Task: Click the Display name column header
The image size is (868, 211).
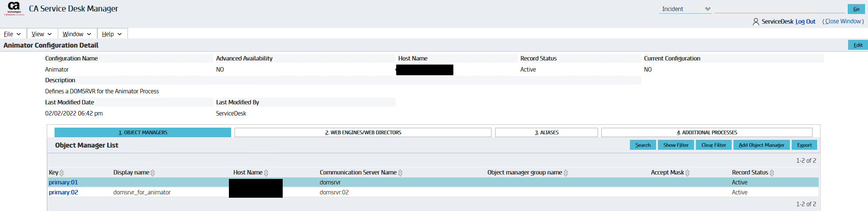Action: (131, 172)
